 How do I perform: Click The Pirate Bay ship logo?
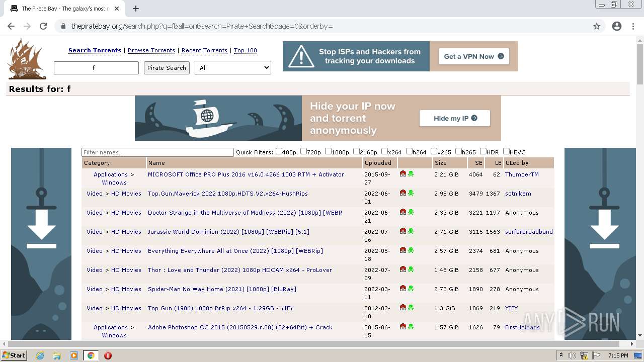tap(27, 59)
